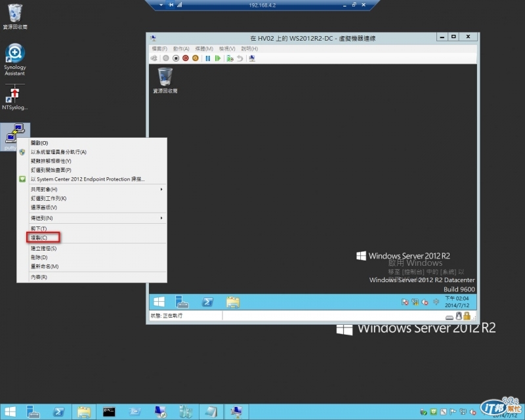The image size is (525, 420).
Task: Expand the 傳送到(N) submenu
Action: point(92,218)
